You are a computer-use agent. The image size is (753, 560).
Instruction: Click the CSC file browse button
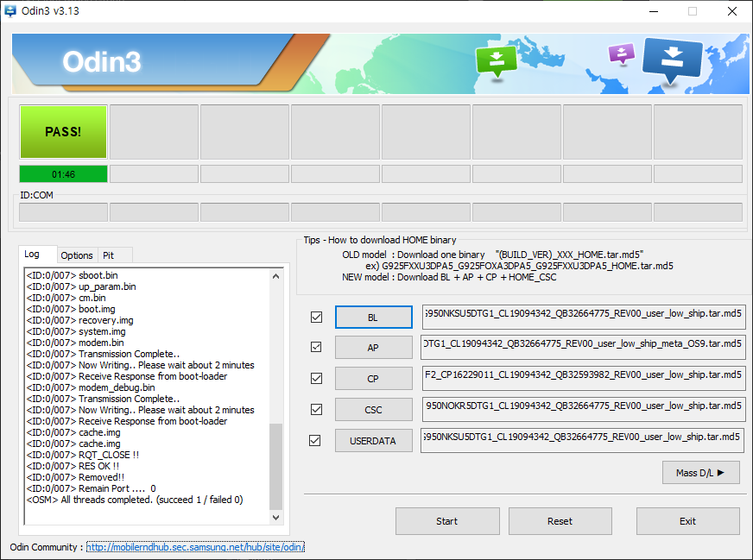374,410
